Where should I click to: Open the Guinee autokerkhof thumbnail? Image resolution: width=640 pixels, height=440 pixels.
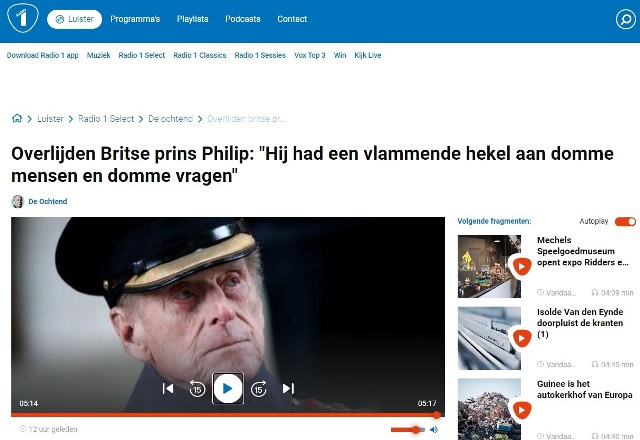tap(489, 409)
